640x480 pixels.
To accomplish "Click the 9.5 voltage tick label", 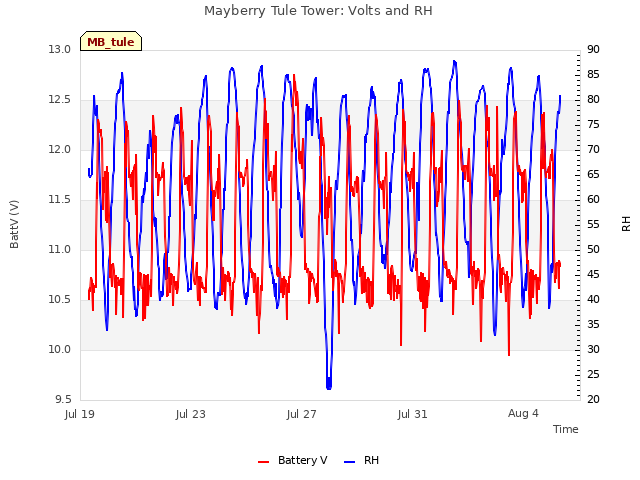I will pos(63,399).
